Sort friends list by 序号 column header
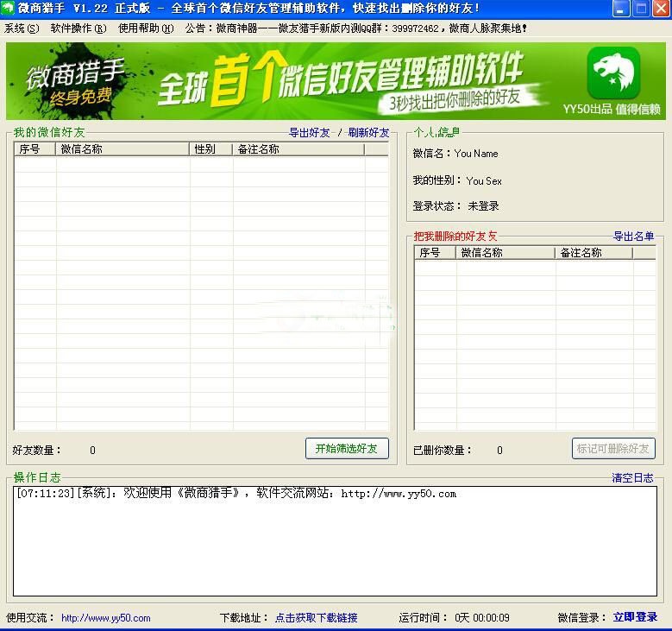Screen dimensions: 672x631 (x=35, y=148)
